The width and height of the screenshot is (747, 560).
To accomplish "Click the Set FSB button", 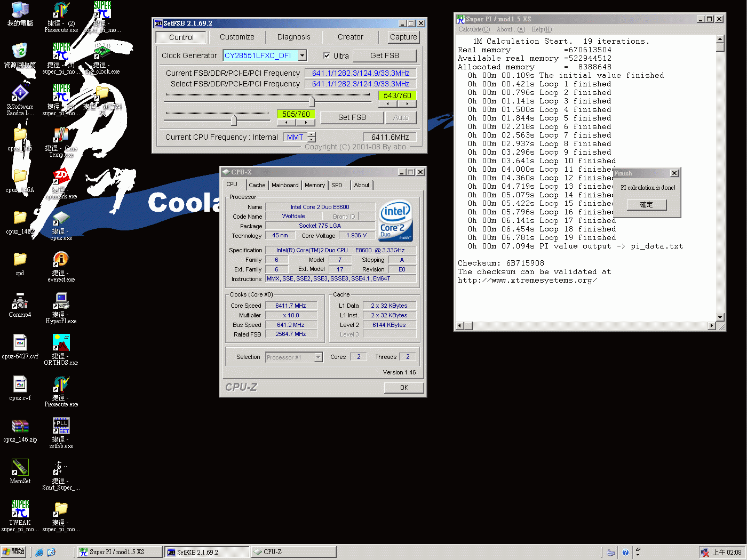I will 352,117.
